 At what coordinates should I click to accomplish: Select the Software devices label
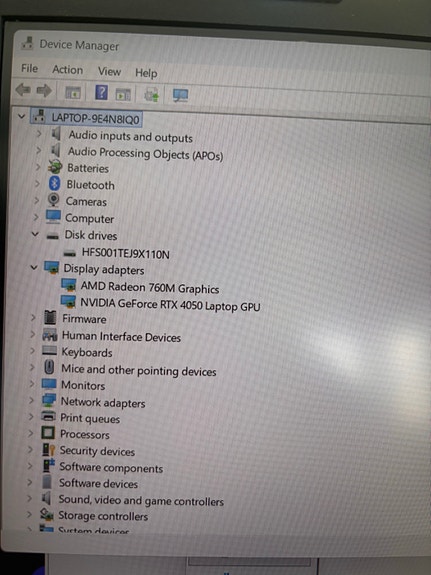point(98,483)
